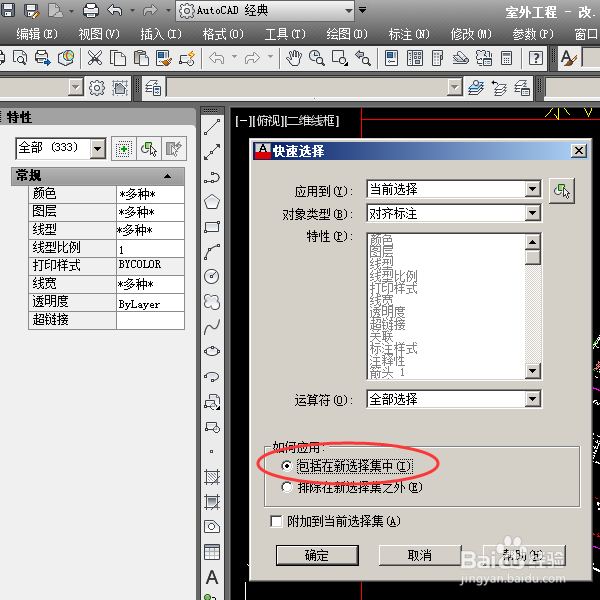Select 'Exclude from new selection set' radio

pyautogui.click(x=287, y=487)
